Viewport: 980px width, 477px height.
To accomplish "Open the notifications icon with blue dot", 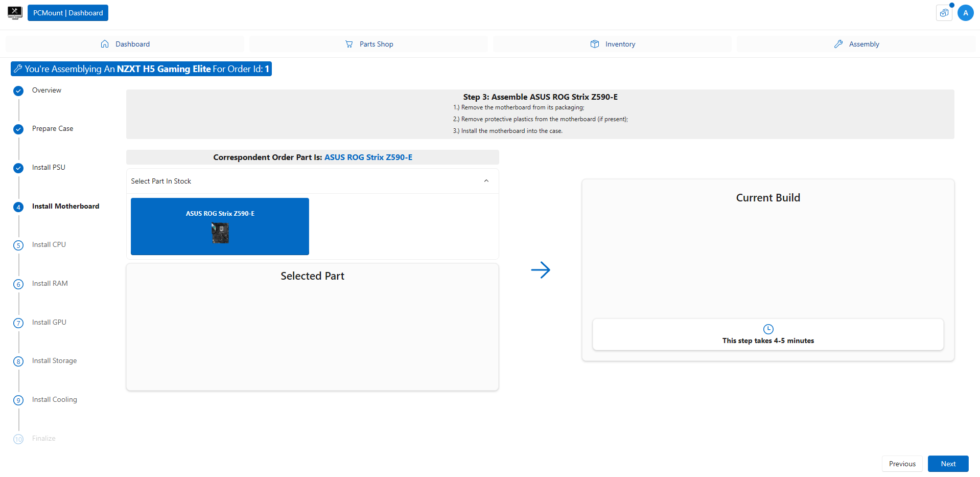I will coord(944,13).
